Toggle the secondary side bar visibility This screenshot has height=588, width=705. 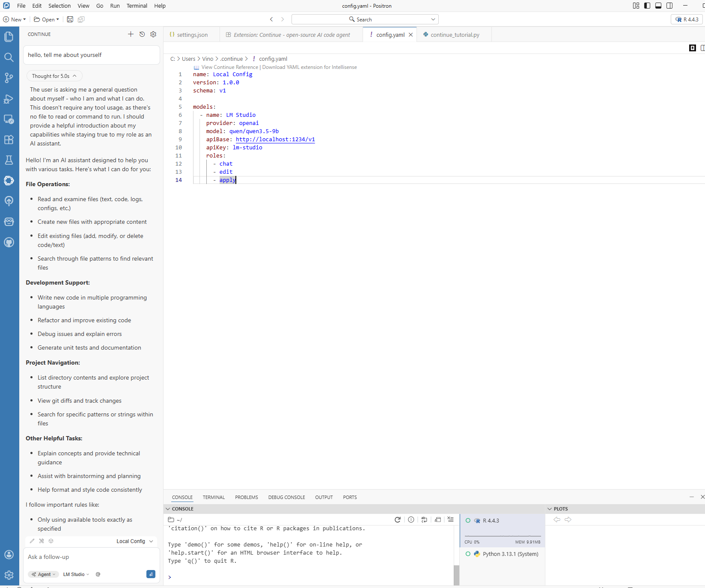tap(669, 6)
